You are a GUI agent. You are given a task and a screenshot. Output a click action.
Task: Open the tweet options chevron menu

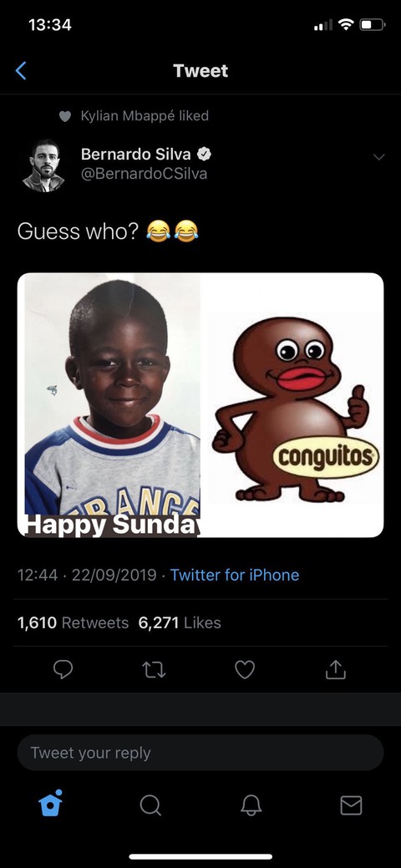(378, 157)
